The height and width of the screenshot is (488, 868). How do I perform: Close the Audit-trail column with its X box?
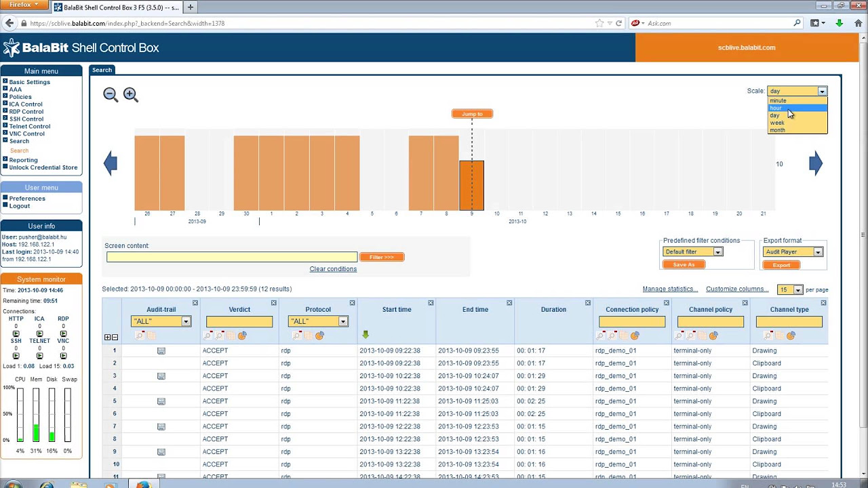coord(195,303)
